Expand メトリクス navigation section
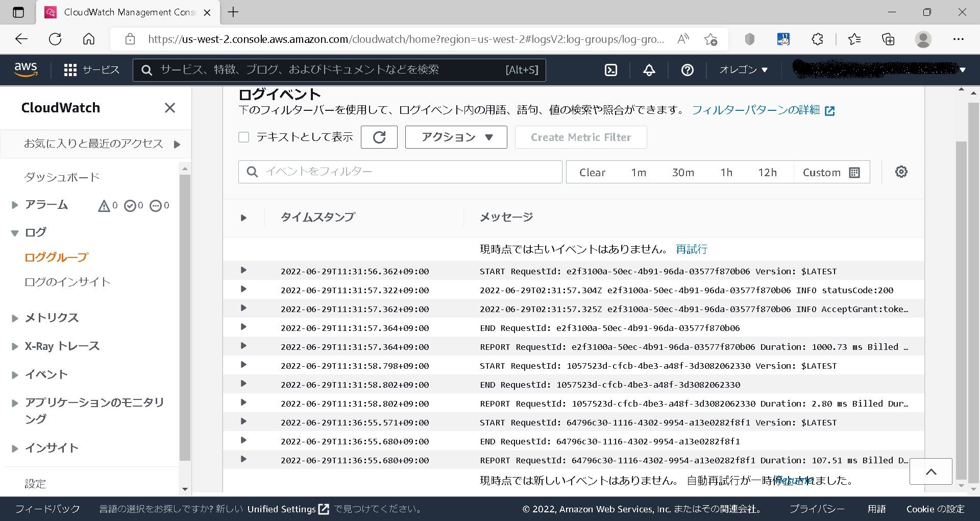This screenshot has width=980, height=521. tap(15, 318)
